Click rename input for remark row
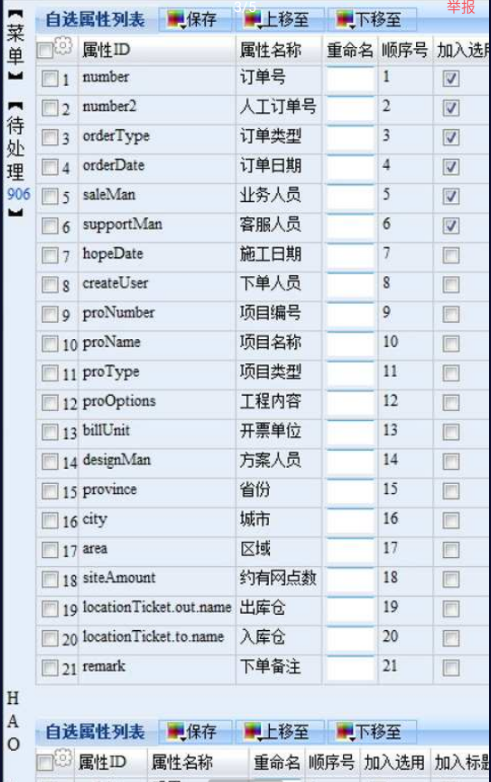The image size is (491, 782). tap(350, 668)
